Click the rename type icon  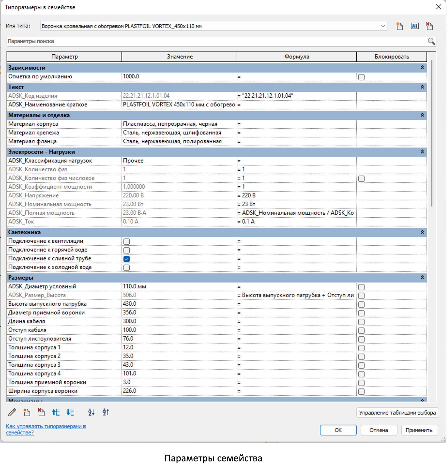415,26
